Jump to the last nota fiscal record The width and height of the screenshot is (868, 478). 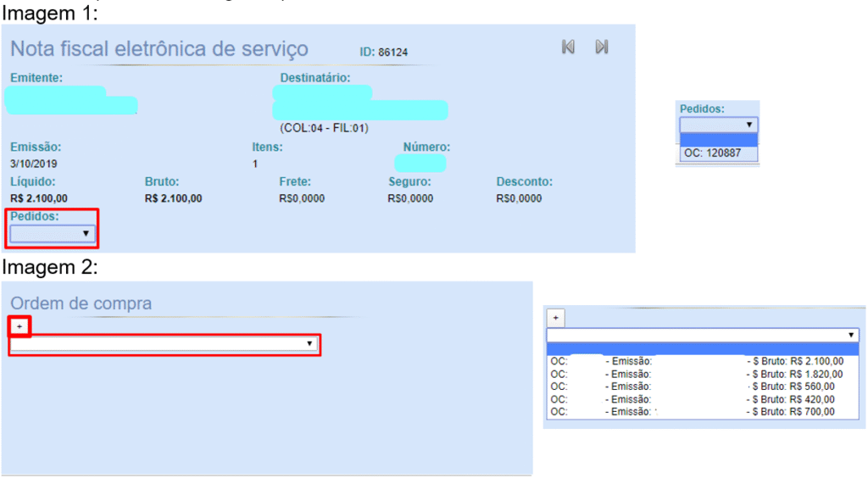[601, 47]
